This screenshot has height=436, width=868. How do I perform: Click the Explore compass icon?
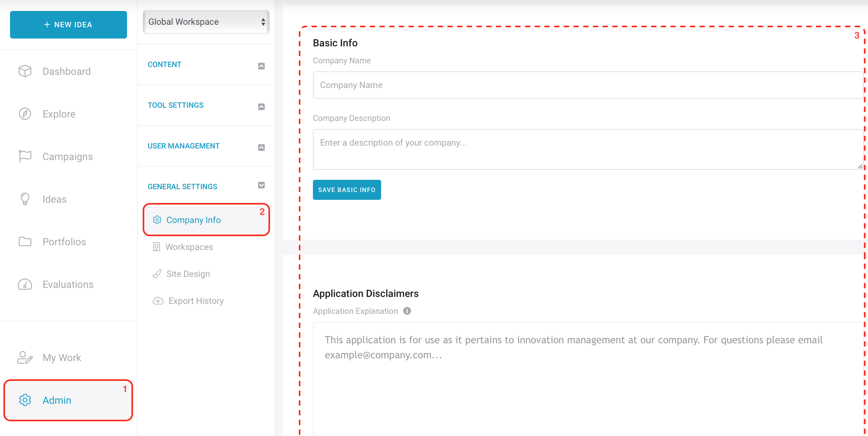[x=25, y=114]
